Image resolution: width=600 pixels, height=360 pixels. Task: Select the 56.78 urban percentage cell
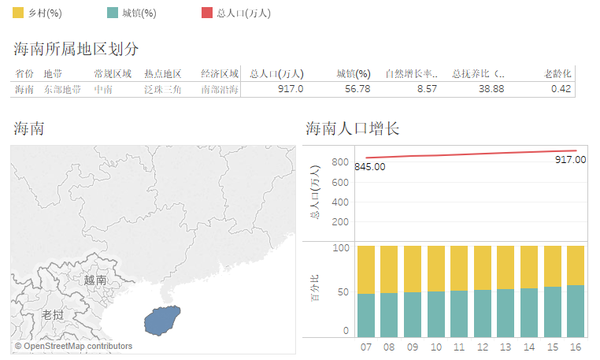point(357,89)
